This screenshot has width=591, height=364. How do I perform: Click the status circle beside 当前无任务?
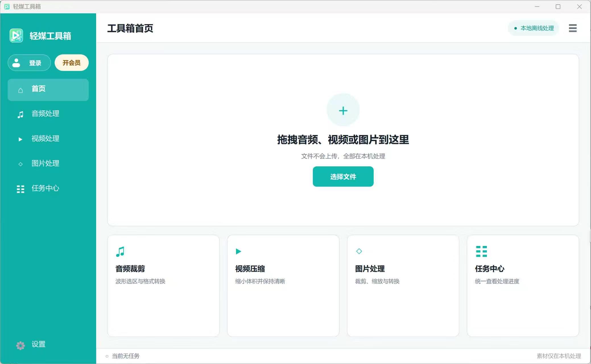[x=107, y=356]
